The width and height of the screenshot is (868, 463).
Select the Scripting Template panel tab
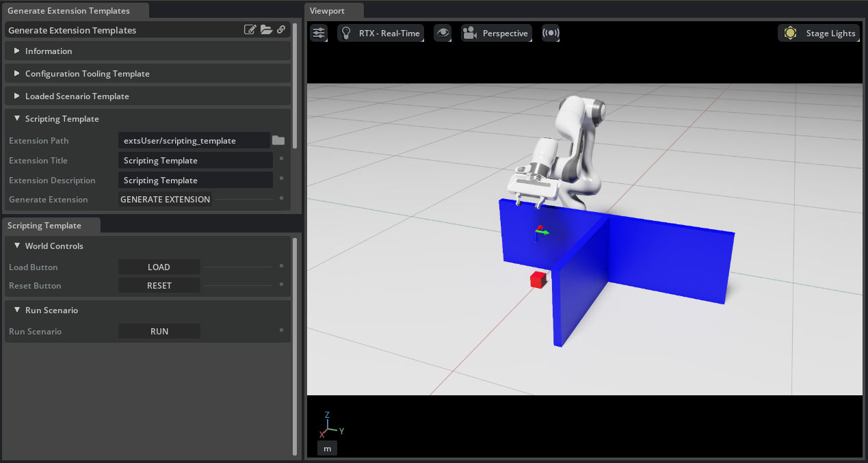[x=44, y=226]
